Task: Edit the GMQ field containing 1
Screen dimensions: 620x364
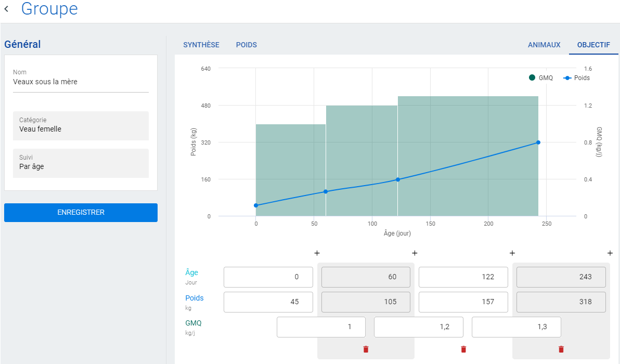Action: [x=321, y=327]
